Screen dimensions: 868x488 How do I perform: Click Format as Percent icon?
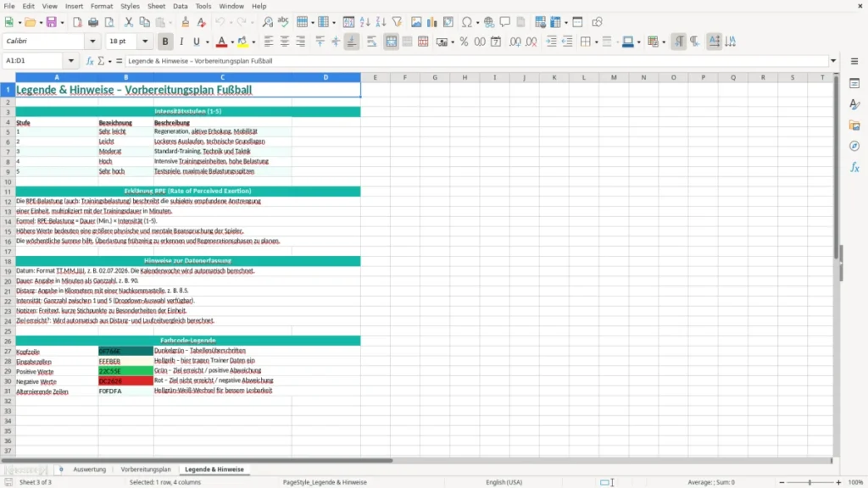[x=464, y=42]
